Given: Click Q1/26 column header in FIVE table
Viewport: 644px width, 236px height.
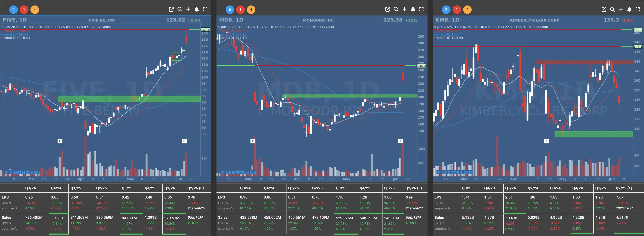Looking at the screenshot, I should pos(170,188).
